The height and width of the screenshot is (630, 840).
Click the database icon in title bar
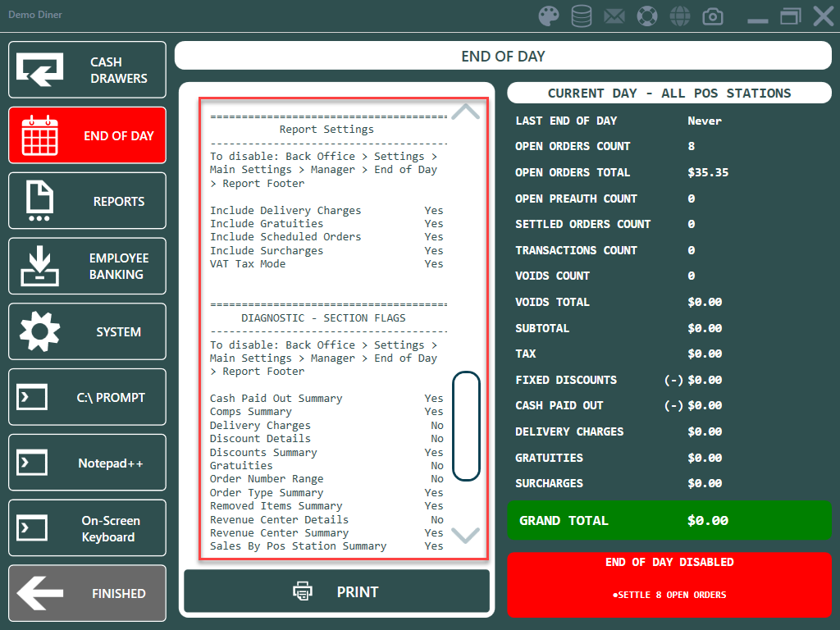[x=582, y=16]
